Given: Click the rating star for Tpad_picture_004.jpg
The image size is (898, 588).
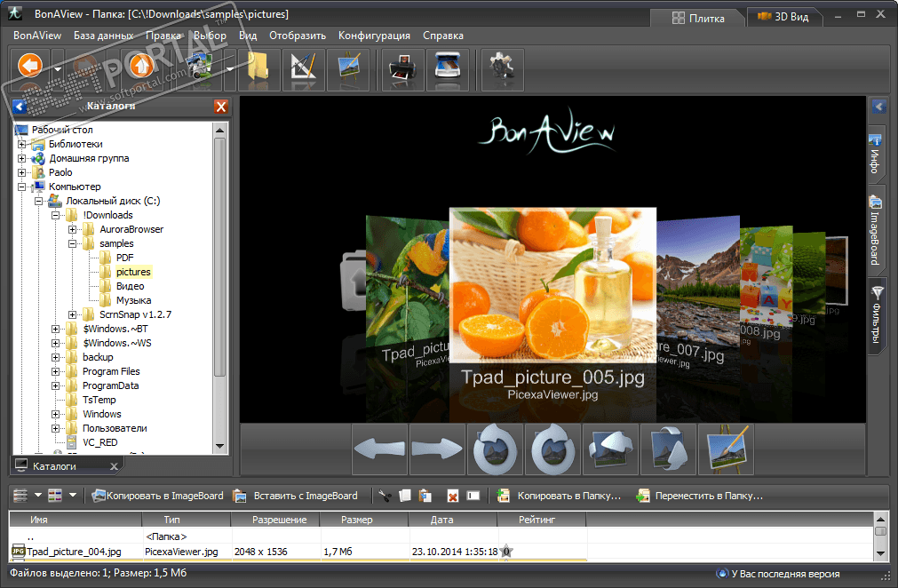Looking at the screenshot, I should pos(505,552).
